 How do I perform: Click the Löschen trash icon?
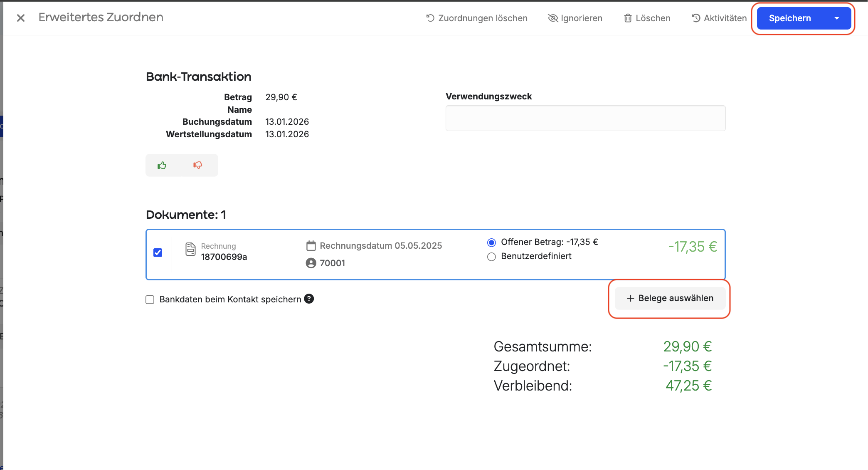point(628,18)
